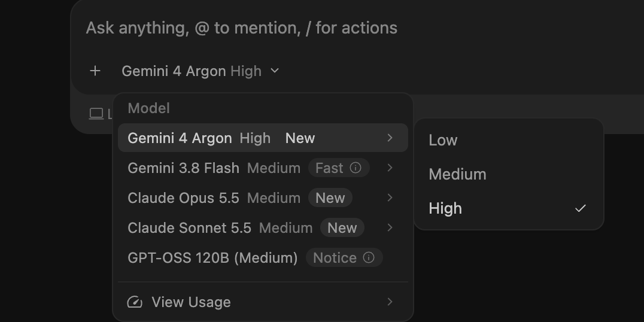This screenshot has height=322, width=644.
Task: Select the Gemini 4 Argon model row
Action: tap(263, 138)
